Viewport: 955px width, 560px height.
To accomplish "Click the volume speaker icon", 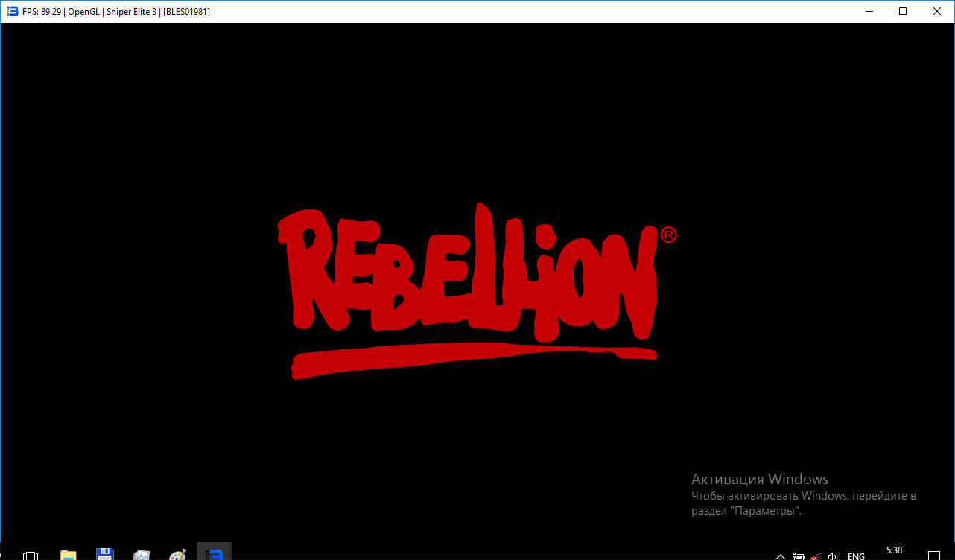I will click(834, 556).
